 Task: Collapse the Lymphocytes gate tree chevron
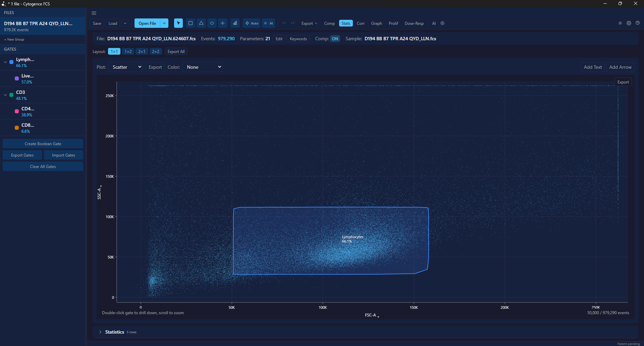point(5,62)
